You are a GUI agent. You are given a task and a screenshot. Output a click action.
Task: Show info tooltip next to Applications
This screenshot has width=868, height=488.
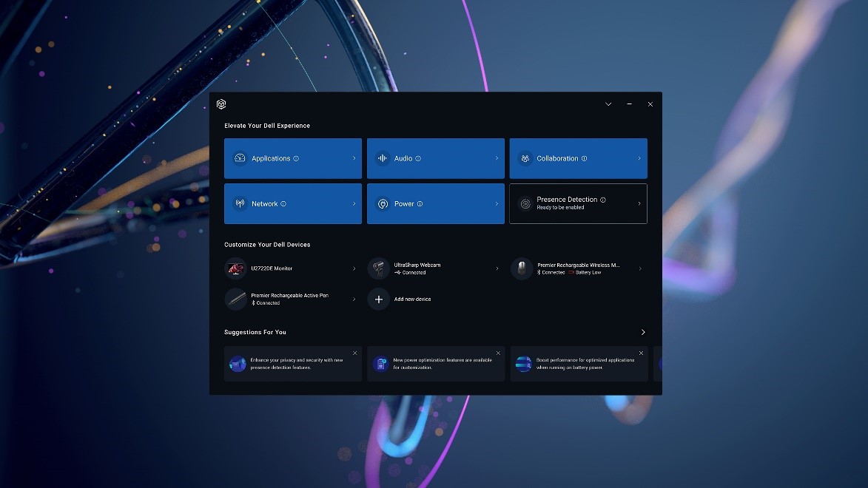click(296, 158)
